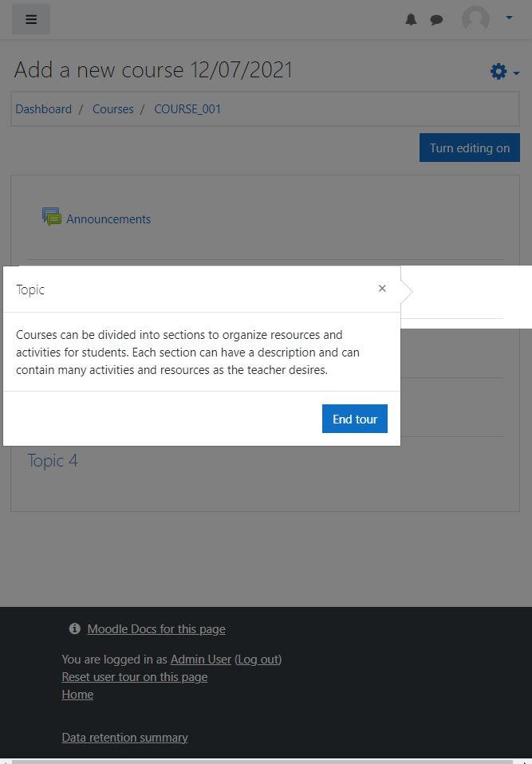Viewport: 532px width, 764px height.
Task: Open Moodle Docs for this page
Action: (x=156, y=629)
